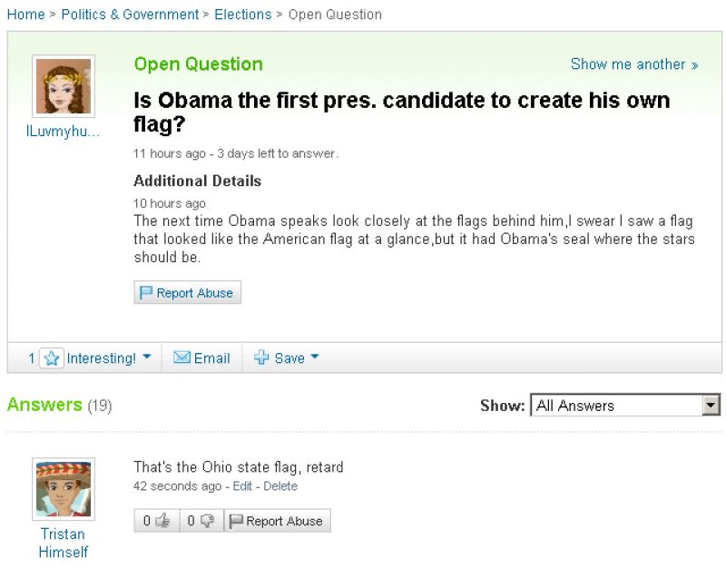Screen dimensions: 726x588
Task: Click the Email envelope icon
Action: coord(181,358)
